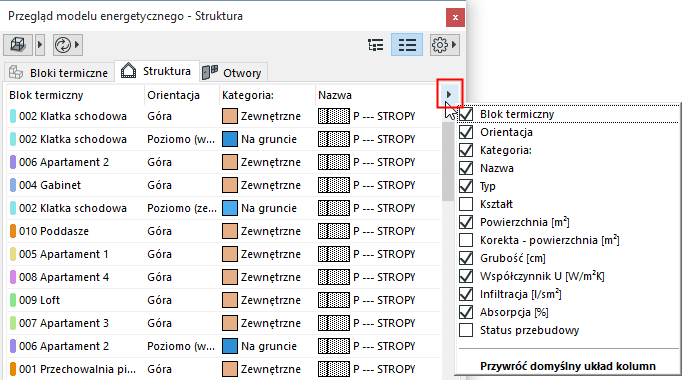Switch to tree list view icon
The width and height of the screenshot is (682, 380).
click(x=375, y=45)
